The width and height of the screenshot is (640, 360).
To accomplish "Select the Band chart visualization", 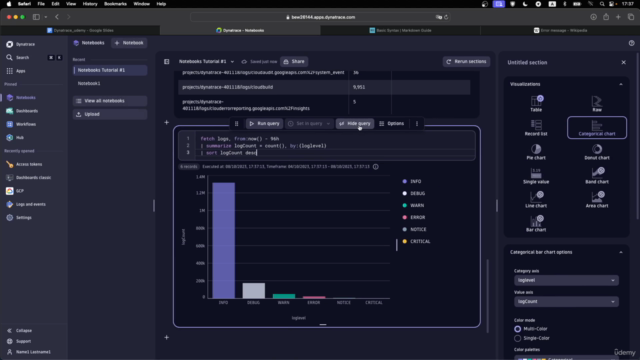I will (597, 176).
